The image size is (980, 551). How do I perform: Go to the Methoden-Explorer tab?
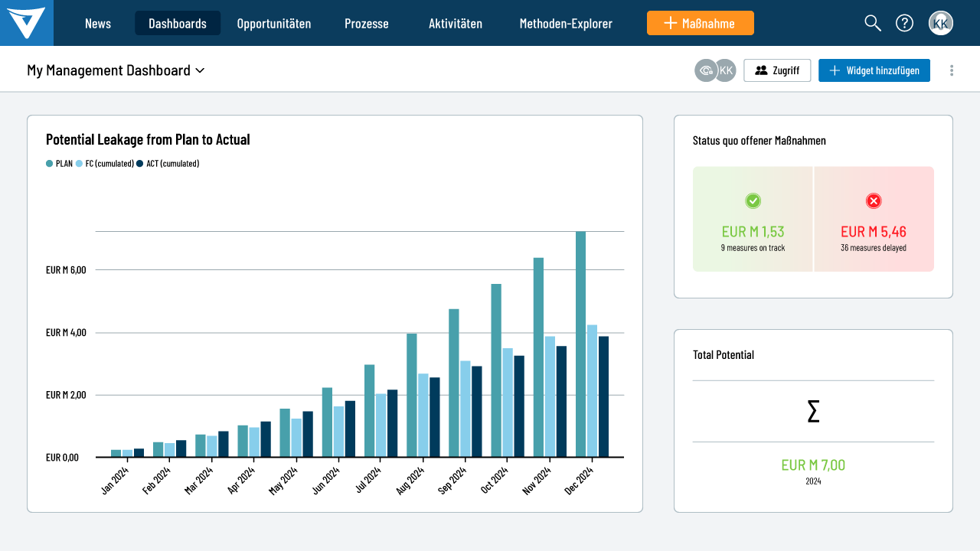(x=566, y=23)
